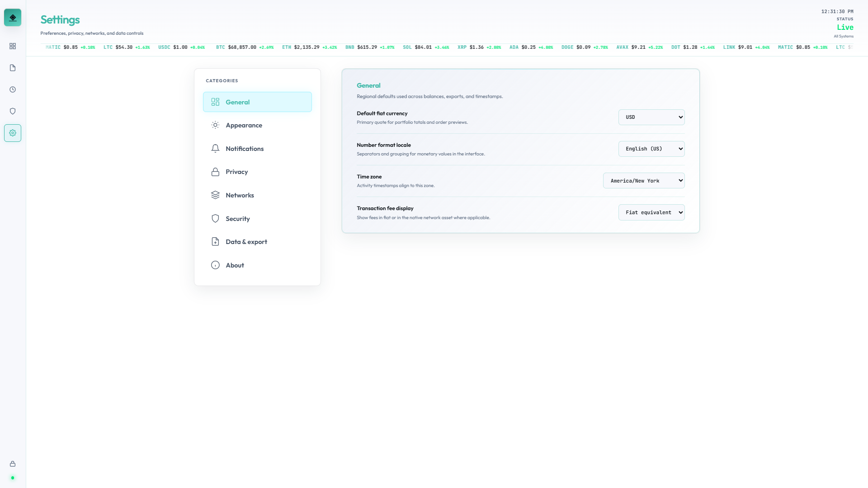Select the bell icon next to Notifications
This screenshot has height=488, width=868.
point(215,148)
